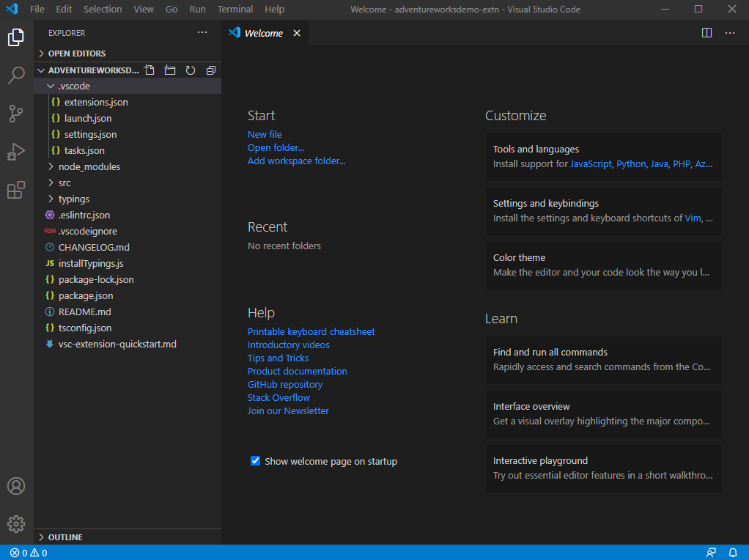This screenshot has height=560, width=749.
Task: Refresh the Explorer file tree
Action: pyautogui.click(x=191, y=70)
